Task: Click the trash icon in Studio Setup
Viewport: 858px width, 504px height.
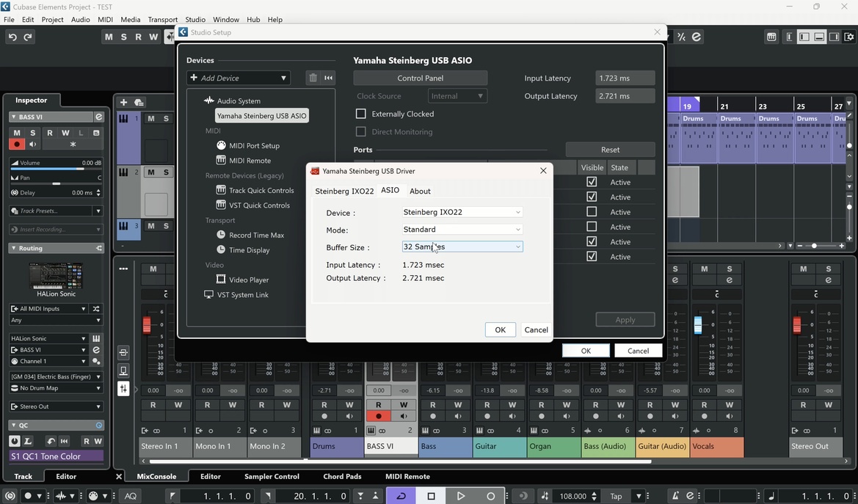Action: pos(313,78)
